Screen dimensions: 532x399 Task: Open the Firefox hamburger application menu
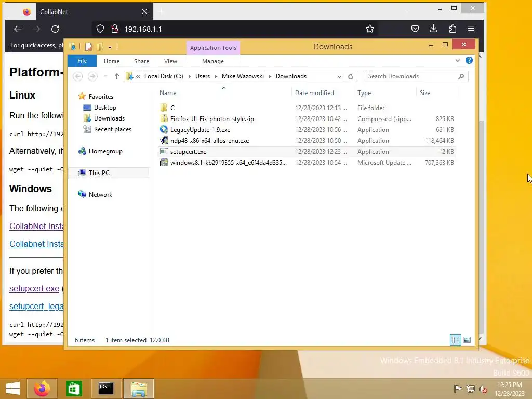pos(471,29)
